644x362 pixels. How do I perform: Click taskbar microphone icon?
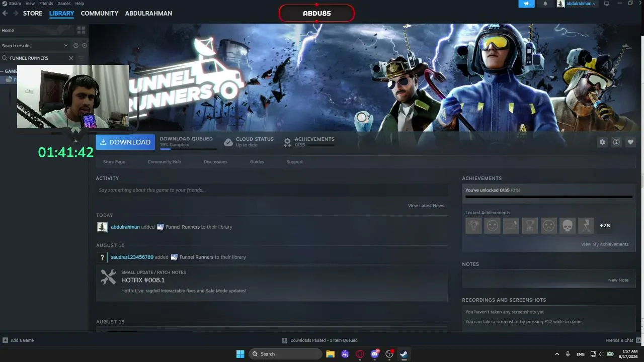click(x=568, y=354)
